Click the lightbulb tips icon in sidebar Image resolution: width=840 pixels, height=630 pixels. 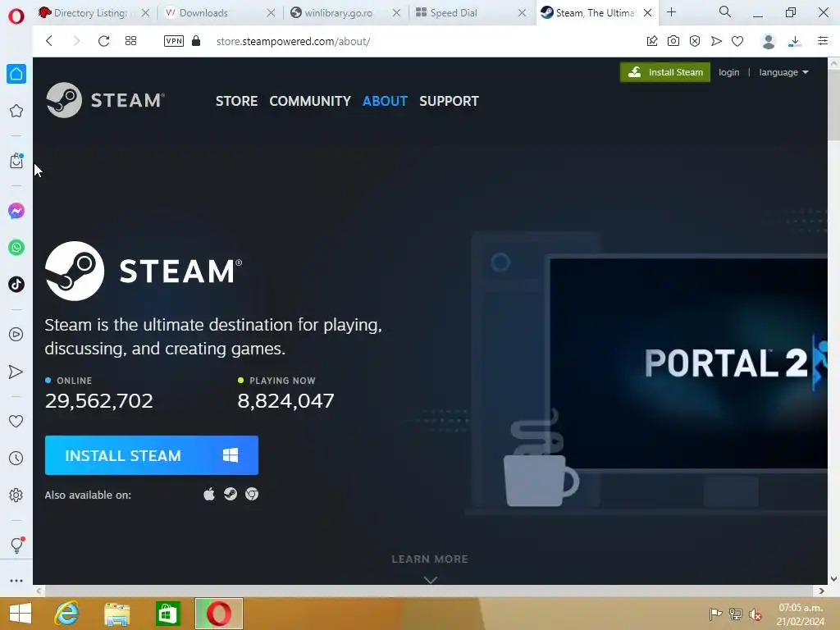pos(16,545)
